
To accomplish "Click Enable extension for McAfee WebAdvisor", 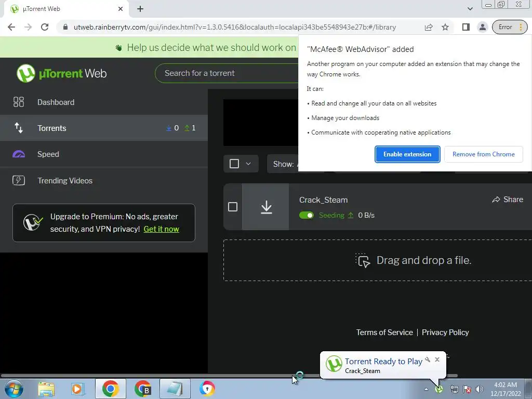I will (x=407, y=154).
